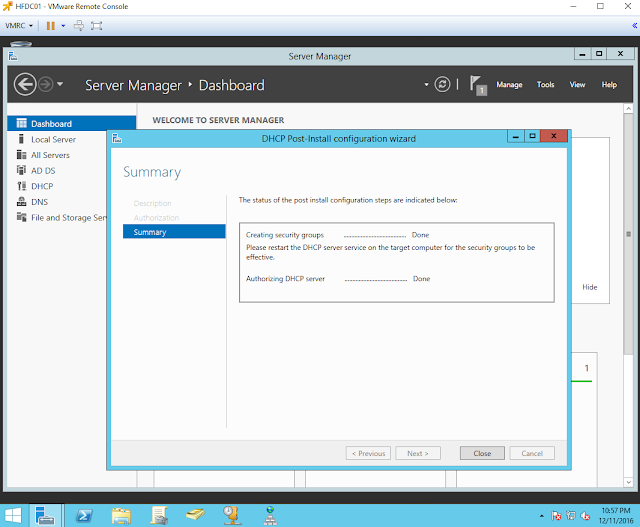Click the dashboard scrollbar up arrow
Image resolution: width=640 pixels, height=527 pixels.
pyautogui.click(x=628, y=109)
